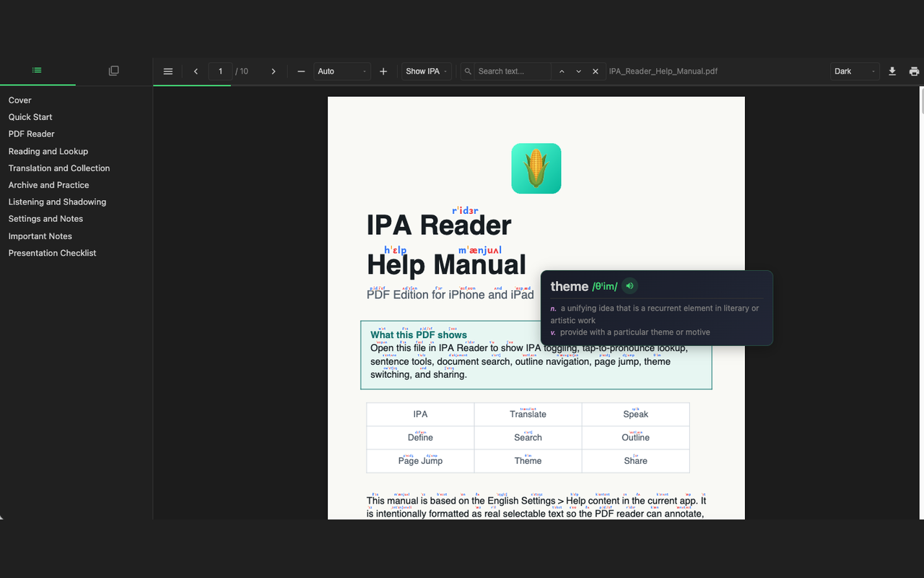The image size is (924, 578).
Task: Open PDF Reader outline entry
Action: pyautogui.click(x=32, y=134)
